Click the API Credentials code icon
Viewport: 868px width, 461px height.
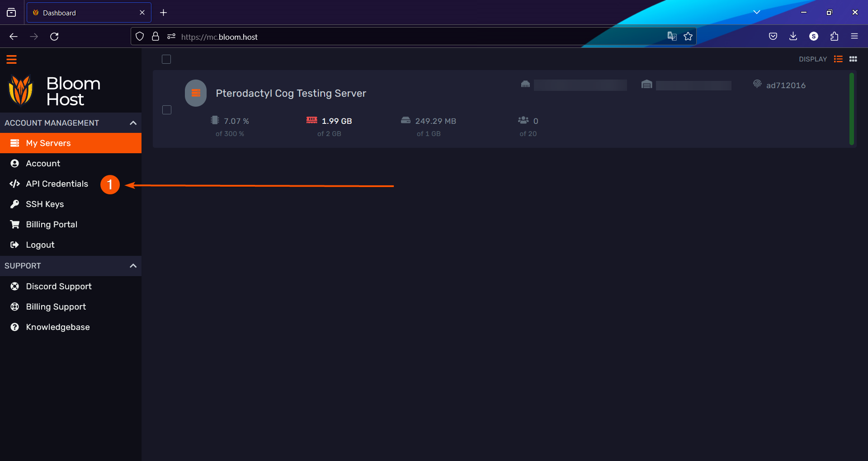click(14, 183)
